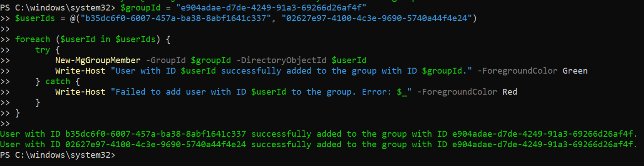644x166 pixels.
Task: Click the group GUID string in first line
Action: pos(272,8)
